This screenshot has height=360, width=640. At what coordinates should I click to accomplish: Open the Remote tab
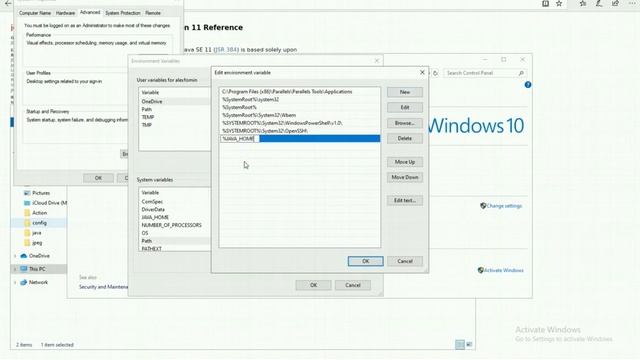point(153,13)
